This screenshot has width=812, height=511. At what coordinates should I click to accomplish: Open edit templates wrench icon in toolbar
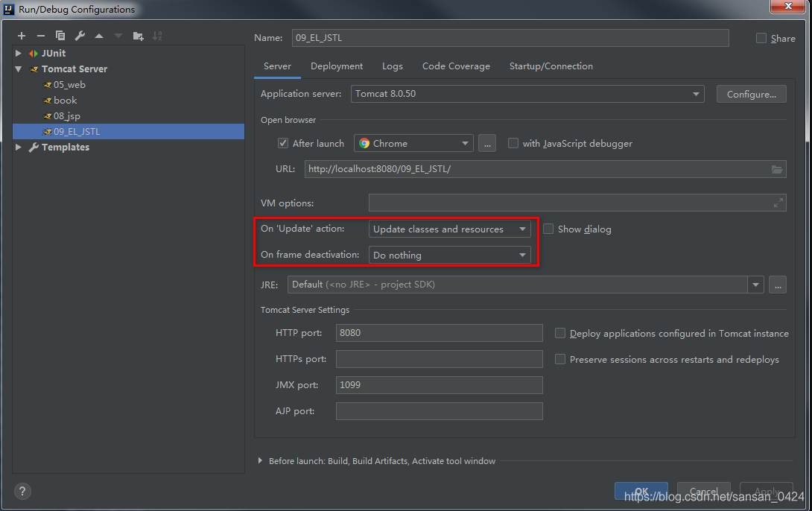coord(80,36)
